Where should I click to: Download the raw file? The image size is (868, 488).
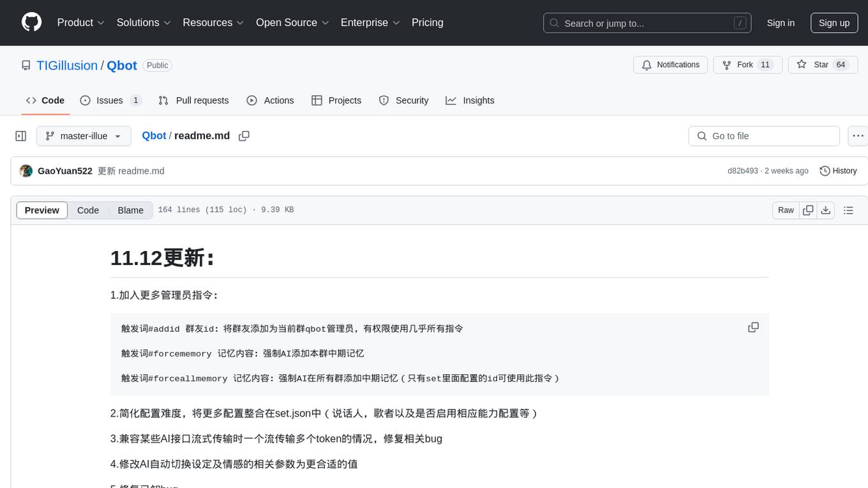[x=825, y=210]
